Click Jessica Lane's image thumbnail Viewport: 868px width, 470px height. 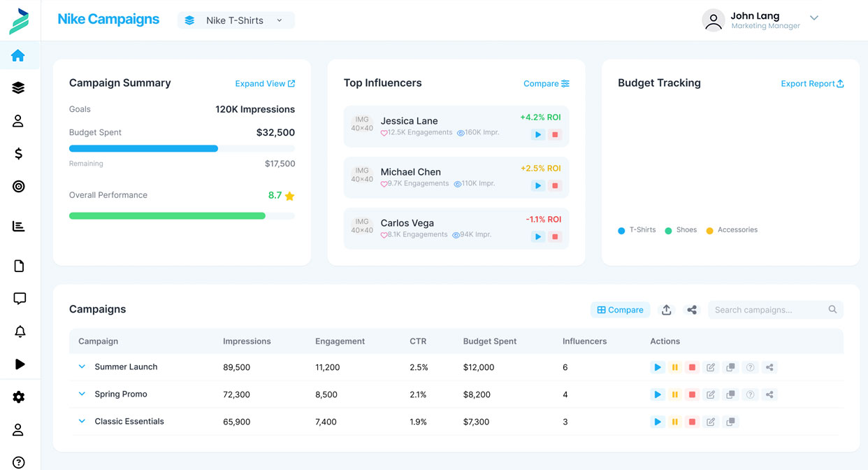click(x=362, y=124)
